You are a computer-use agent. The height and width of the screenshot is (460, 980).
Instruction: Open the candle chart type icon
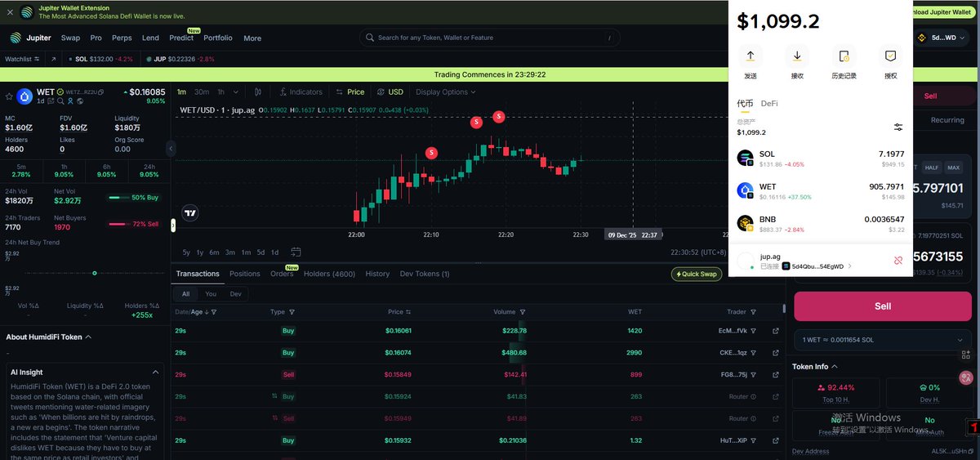(258, 92)
